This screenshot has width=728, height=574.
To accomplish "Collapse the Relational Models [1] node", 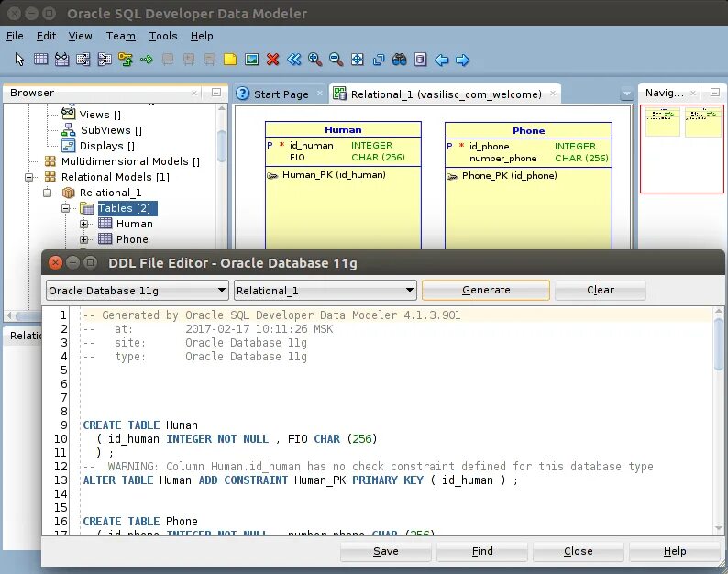I will pos(28,177).
